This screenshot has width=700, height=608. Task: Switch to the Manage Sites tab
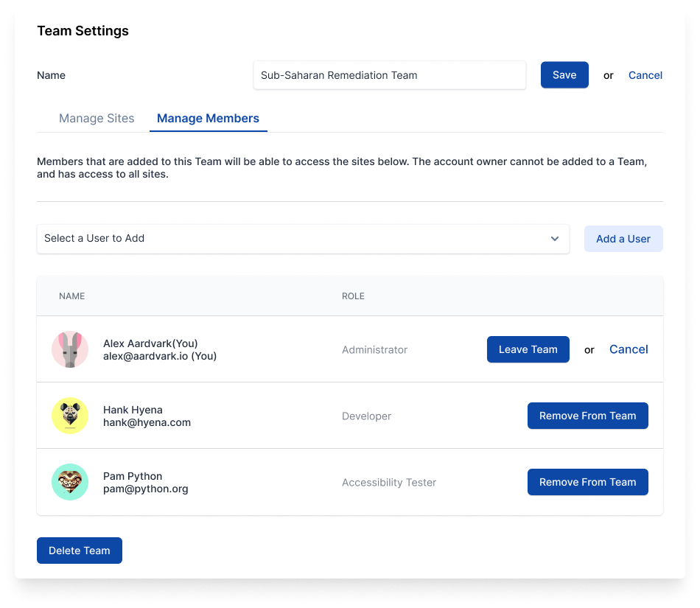(x=97, y=119)
